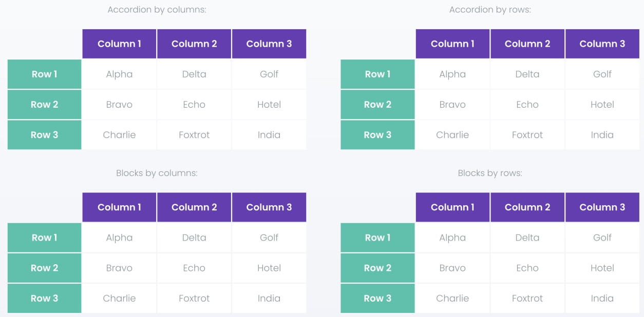The image size is (644, 317).
Task: Click Column 3 header in Accordion by rows table
Action: pyautogui.click(x=602, y=44)
